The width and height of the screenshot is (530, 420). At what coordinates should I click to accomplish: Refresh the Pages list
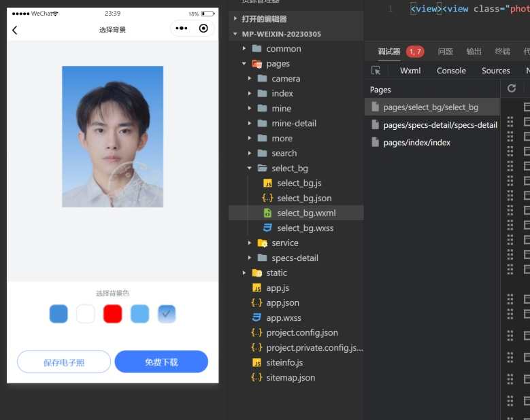512,88
